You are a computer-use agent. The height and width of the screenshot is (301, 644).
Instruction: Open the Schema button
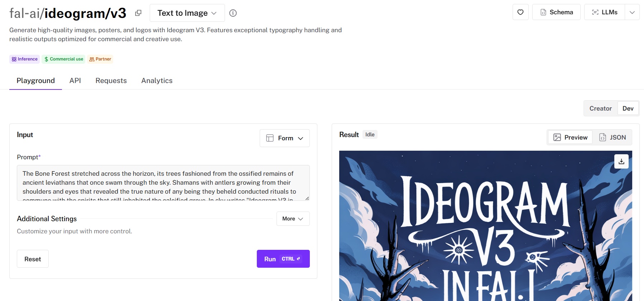[556, 12]
